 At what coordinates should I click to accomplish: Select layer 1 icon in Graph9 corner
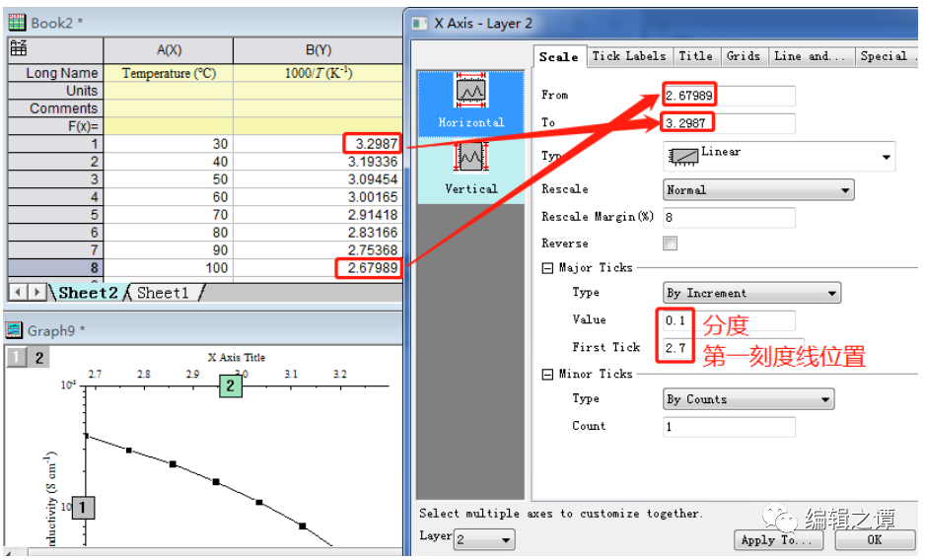click(16, 357)
